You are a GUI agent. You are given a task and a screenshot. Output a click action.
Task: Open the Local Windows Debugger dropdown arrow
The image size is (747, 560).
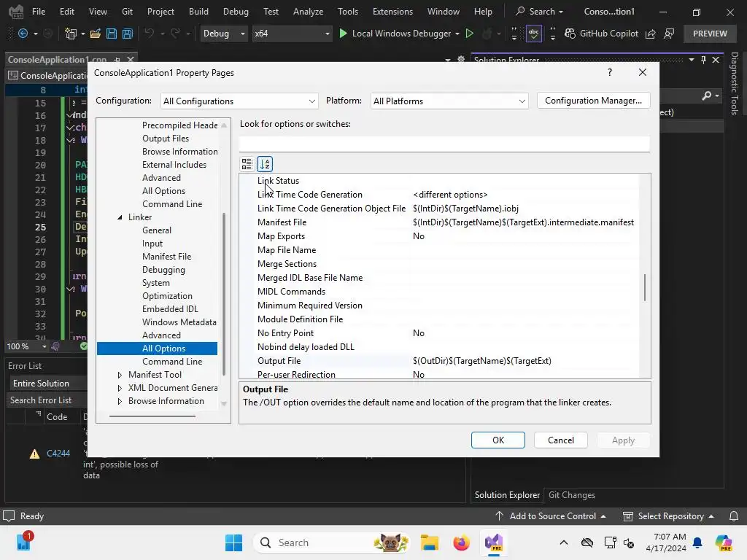click(x=457, y=34)
